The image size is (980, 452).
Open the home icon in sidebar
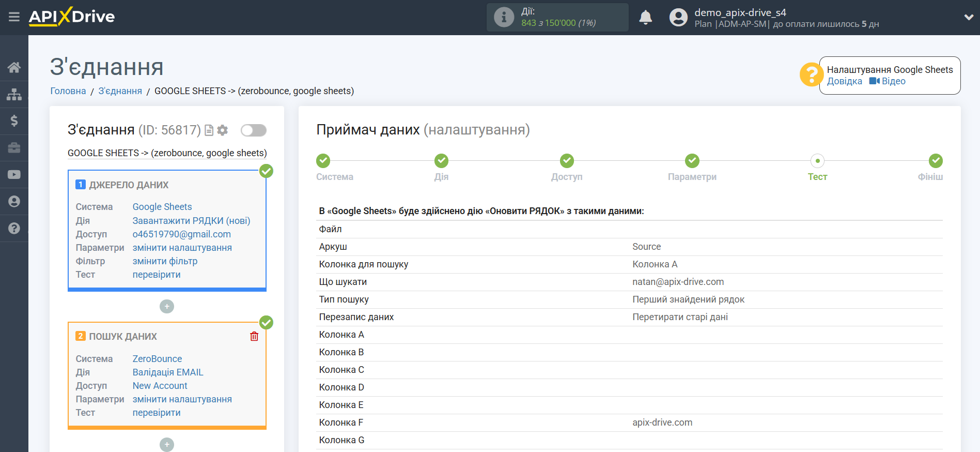pos(14,67)
